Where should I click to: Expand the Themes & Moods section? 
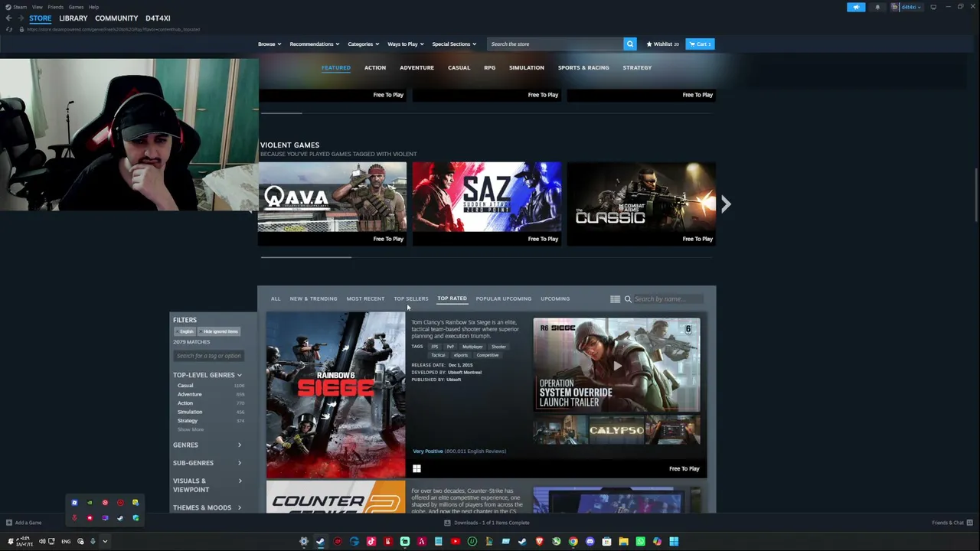pyautogui.click(x=207, y=507)
